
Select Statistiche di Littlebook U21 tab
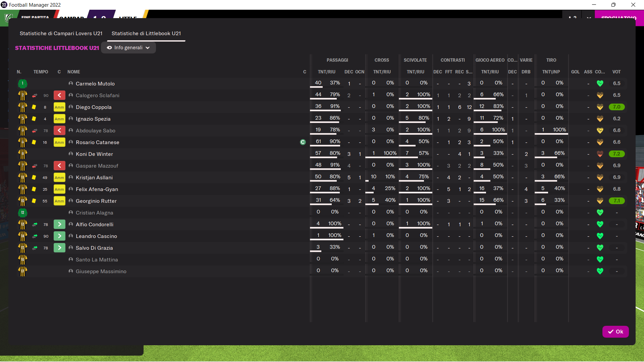146,34
